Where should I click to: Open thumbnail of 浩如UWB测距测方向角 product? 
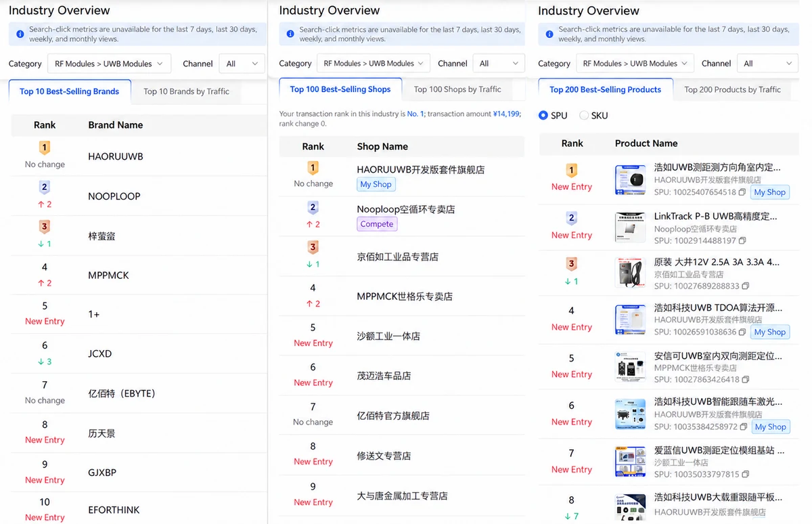630,180
